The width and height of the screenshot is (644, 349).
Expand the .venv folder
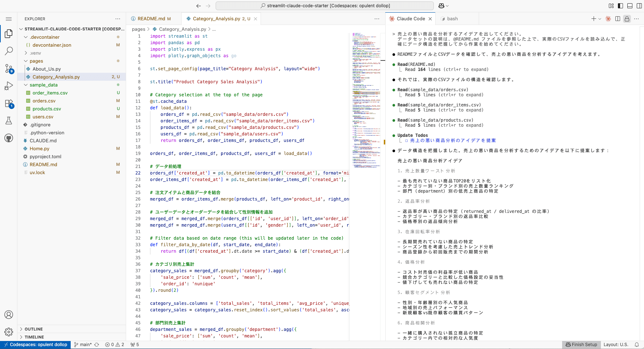[x=35, y=53]
